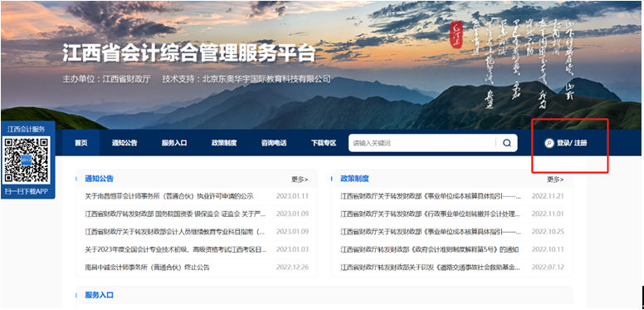The width and height of the screenshot is (644, 310).
Task: Open the 服务入口 navigation item
Action: point(174,143)
